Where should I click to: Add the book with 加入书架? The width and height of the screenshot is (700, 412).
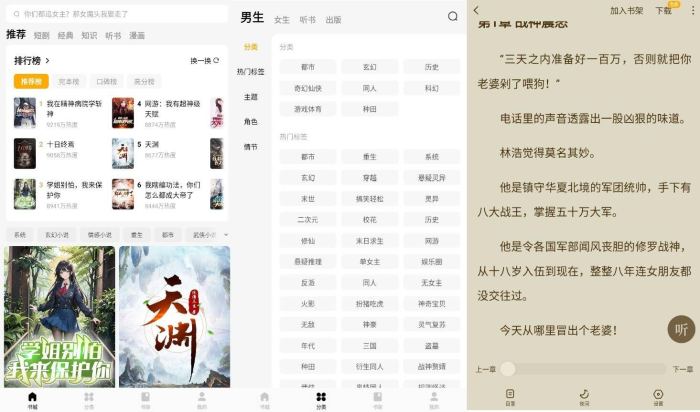click(627, 11)
